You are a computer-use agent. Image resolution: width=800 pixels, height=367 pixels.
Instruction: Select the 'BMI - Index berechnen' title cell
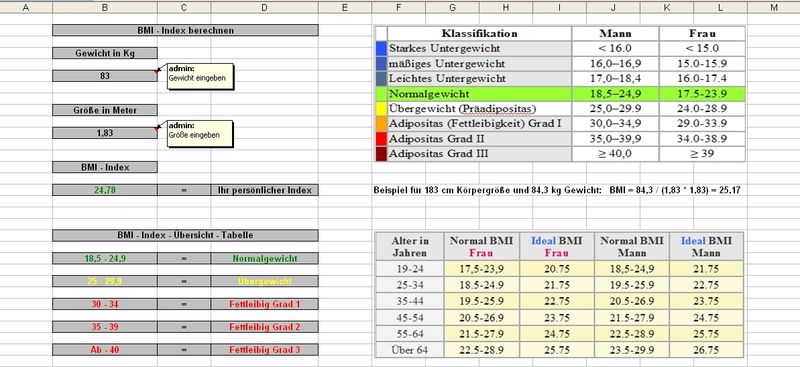click(x=185, y=31)
